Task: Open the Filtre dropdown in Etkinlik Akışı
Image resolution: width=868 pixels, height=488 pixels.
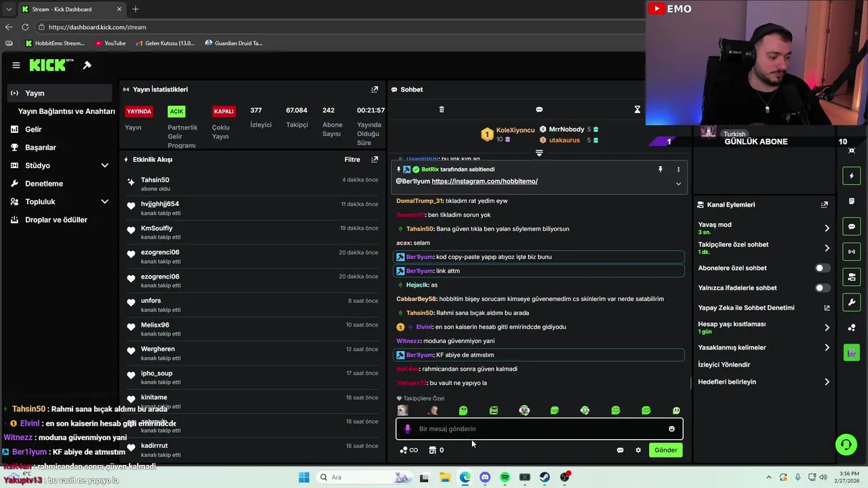Action: coord(352,159)
